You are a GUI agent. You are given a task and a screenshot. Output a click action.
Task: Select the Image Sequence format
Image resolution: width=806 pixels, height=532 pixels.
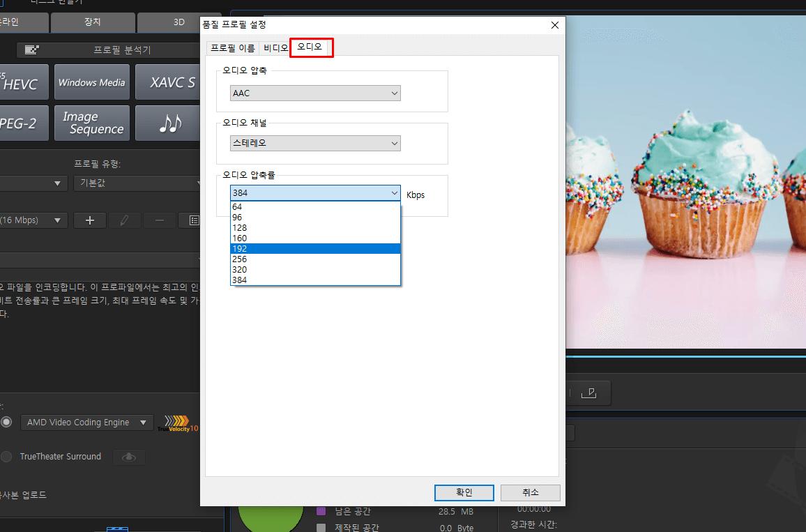coord(91,123)
